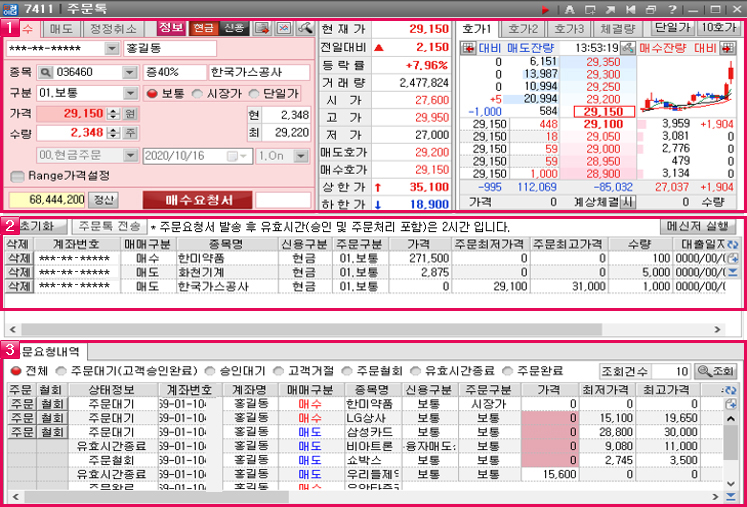The image size is (747, 507).
Task: Select the 호가1 tab
Action: 478,29
